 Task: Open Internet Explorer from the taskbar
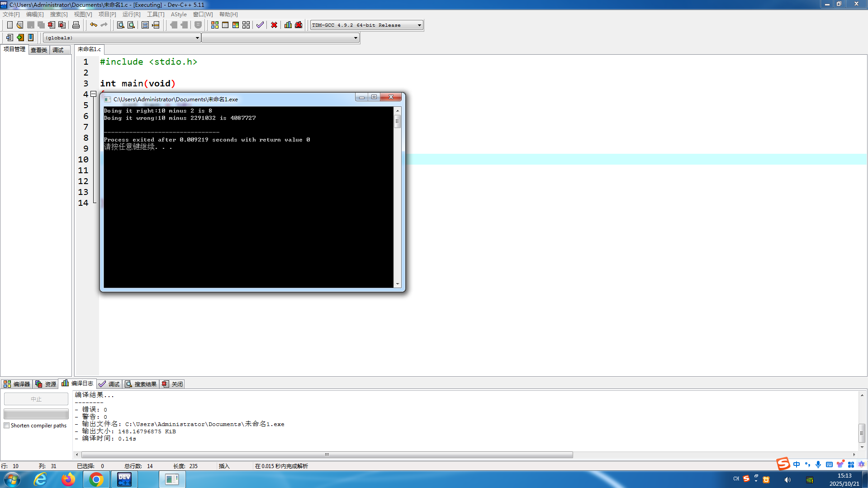click(40, 479)
